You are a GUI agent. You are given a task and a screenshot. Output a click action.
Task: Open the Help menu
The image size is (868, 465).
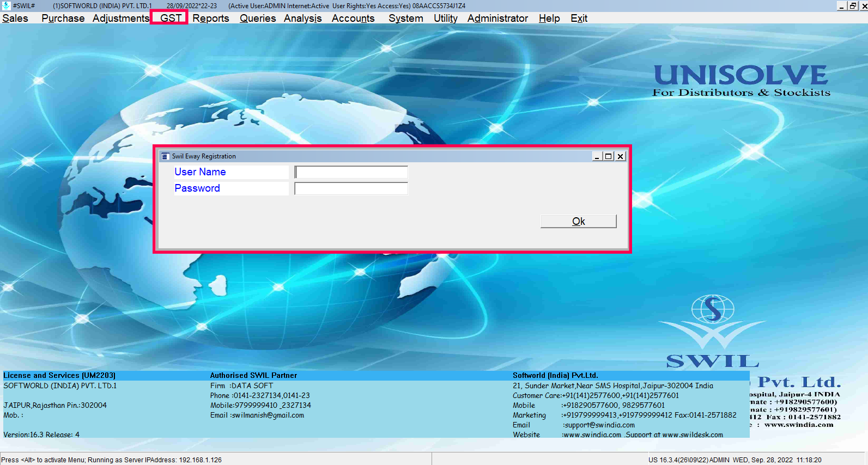point(549,19)
